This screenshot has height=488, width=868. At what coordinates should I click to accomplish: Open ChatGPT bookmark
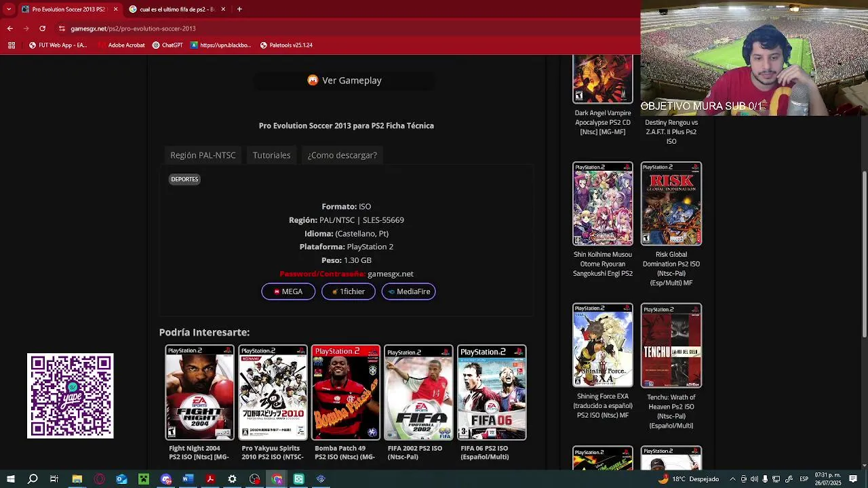point(167,45)
